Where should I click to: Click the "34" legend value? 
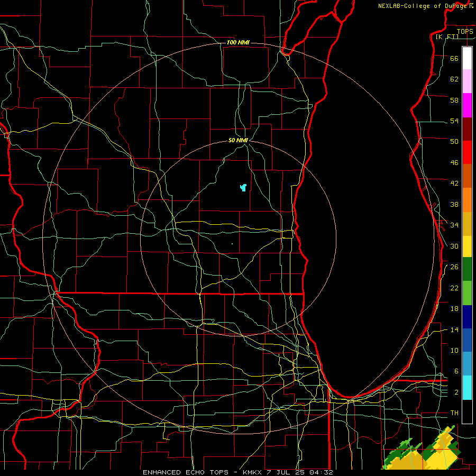point(454,225)
